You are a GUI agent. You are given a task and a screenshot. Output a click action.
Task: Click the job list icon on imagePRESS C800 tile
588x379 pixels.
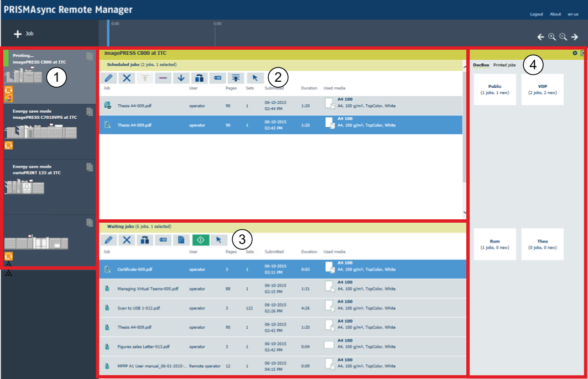(89, 56)
